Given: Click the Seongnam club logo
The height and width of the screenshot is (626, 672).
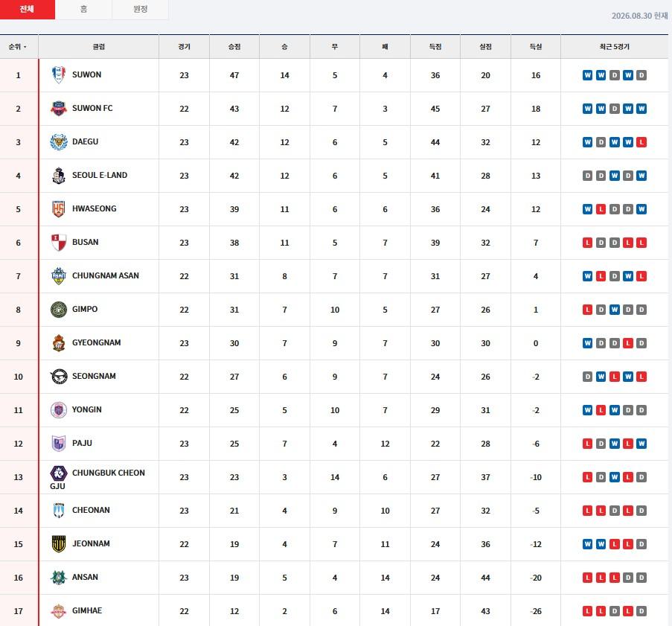Looking at the screenshot, I should pyautogui.click(x=59, y=377).
